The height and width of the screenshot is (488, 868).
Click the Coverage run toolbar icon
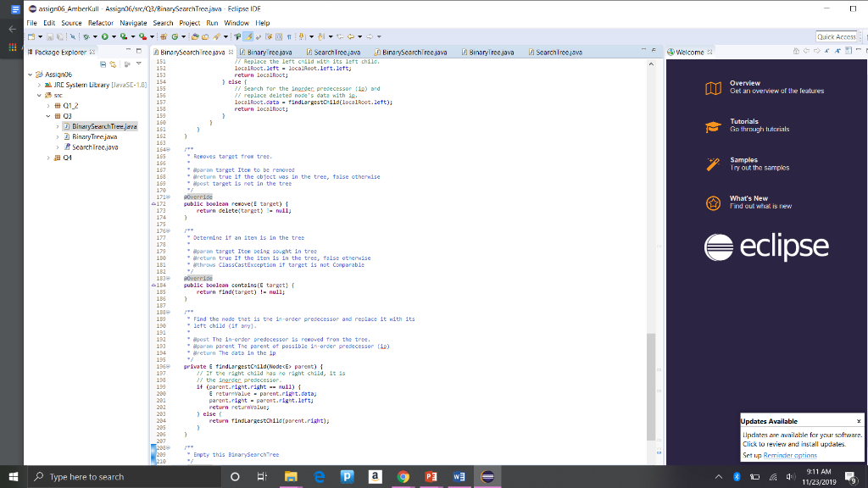click(124, 36)
